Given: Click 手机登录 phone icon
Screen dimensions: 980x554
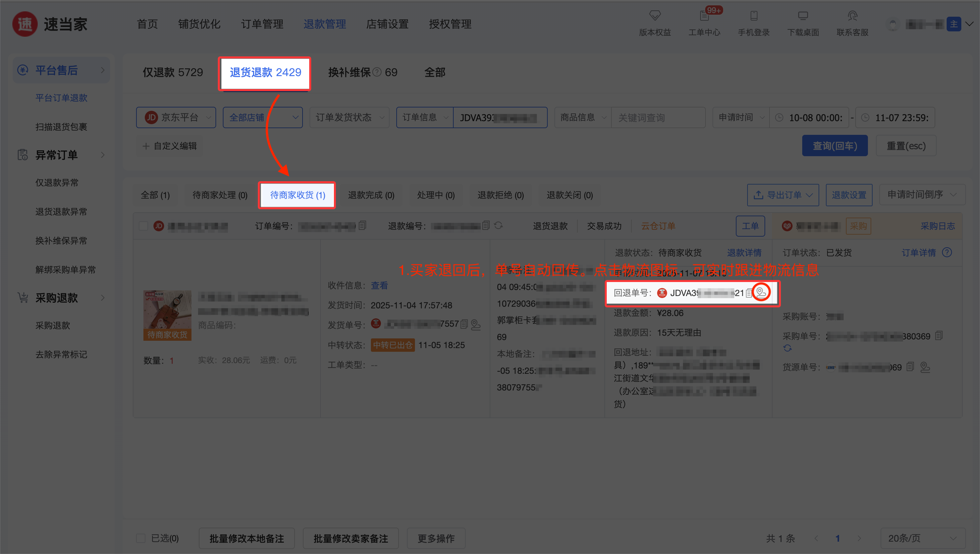Looking at the screenshot, I should point(754,16).
